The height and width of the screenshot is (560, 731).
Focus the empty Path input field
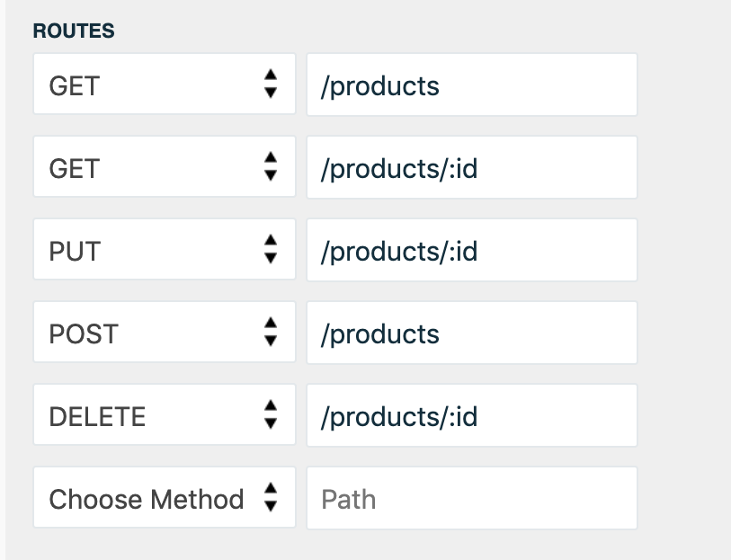coord(471,499)
